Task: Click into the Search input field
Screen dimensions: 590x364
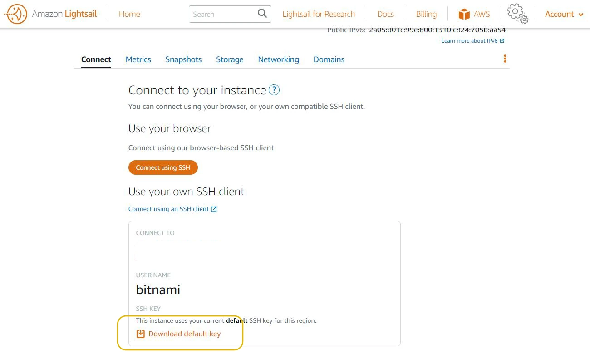Action: tap(222, 14)
